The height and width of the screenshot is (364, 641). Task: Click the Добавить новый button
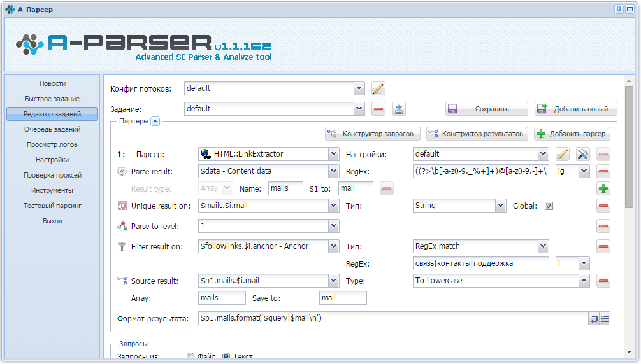coord(575,109)
